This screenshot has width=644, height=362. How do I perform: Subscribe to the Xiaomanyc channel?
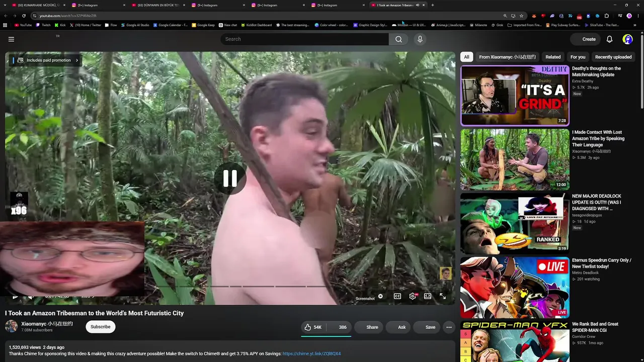pyautogui.click(x=101, y=327)
